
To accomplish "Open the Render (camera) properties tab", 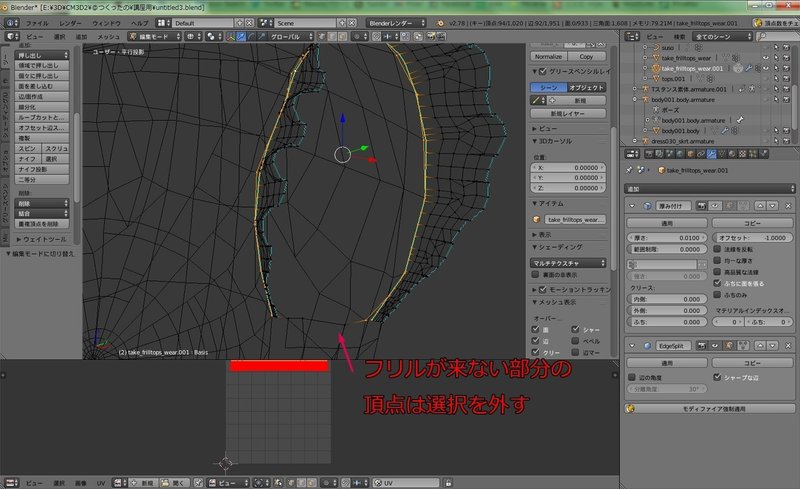I will [649, 154].
